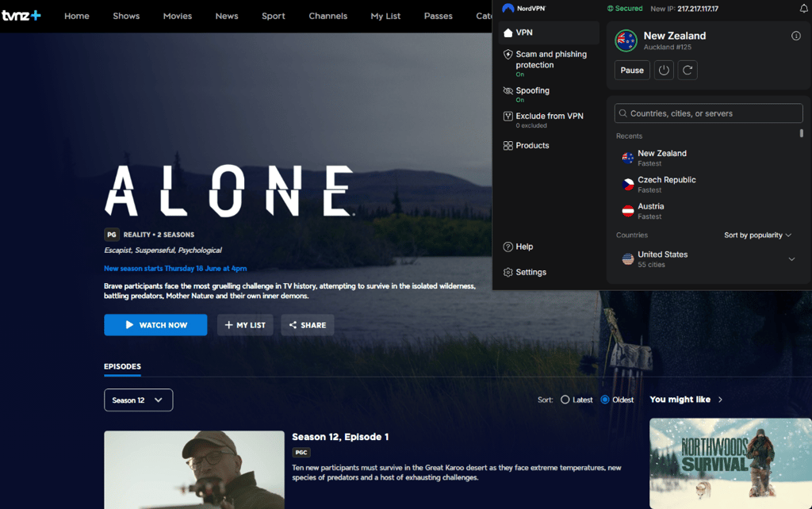Screen dimensions: 812x509
Task: Click the NordVPN logo in panel header
Action: coord(524,8)
